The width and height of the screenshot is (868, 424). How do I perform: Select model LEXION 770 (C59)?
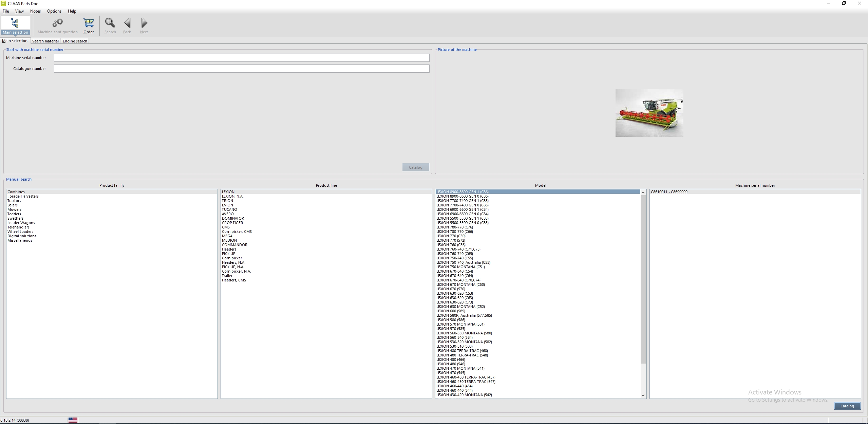(451, 236)
